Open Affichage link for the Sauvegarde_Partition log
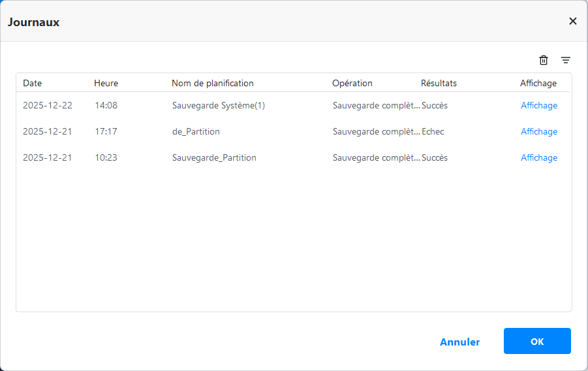This screenshot has height=371, width=588. pos(538,157)
